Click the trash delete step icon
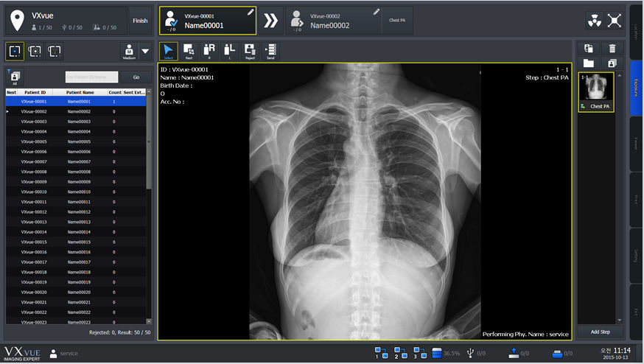The image size is (644, 364). coord(612,49)
